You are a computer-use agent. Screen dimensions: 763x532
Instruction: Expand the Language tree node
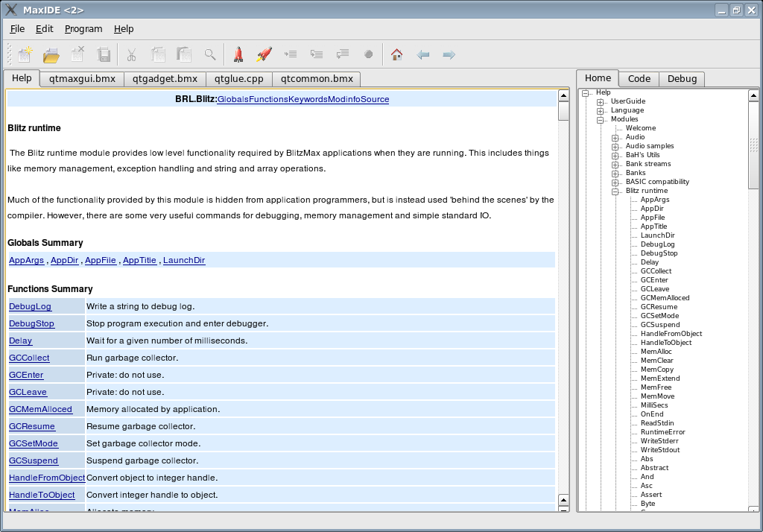(x=601, y=111)
